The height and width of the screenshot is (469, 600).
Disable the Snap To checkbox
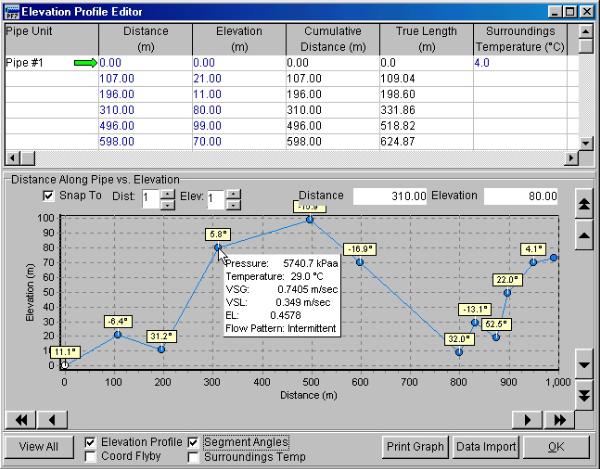pyautogui.click(x=50, y=196)
